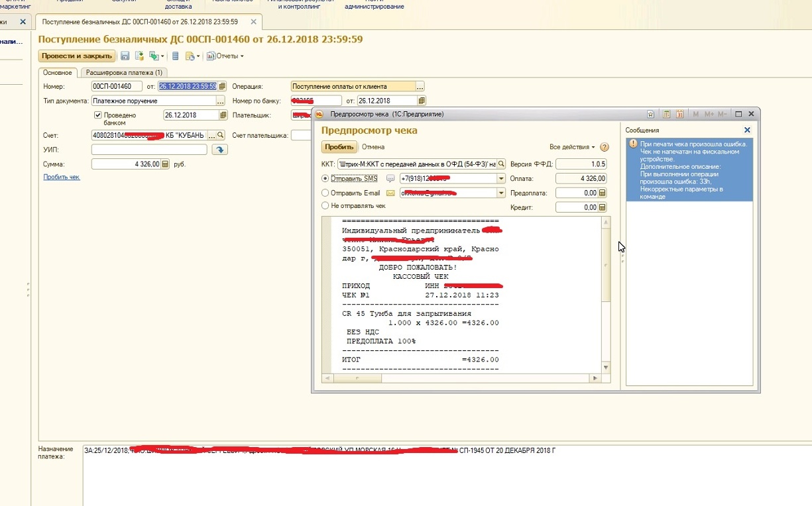Expand the phone number dropdown
The height and width of the screenshot is (506, 812).
click(502, 179)
